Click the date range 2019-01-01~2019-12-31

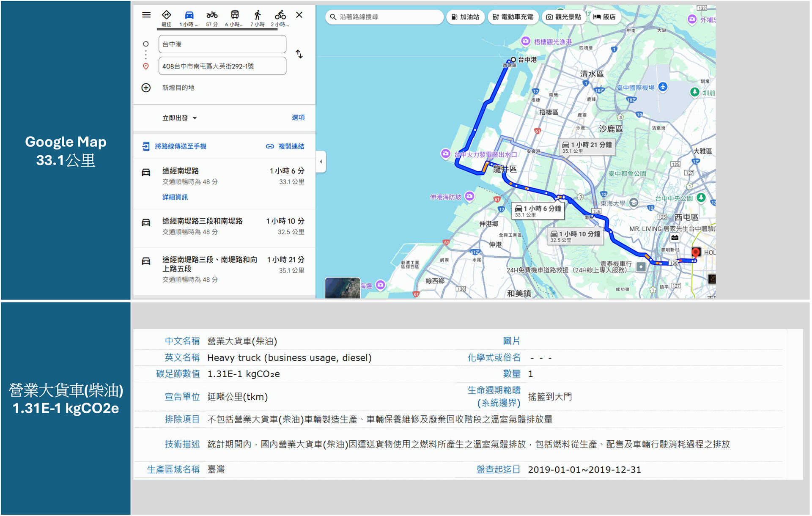584,469
